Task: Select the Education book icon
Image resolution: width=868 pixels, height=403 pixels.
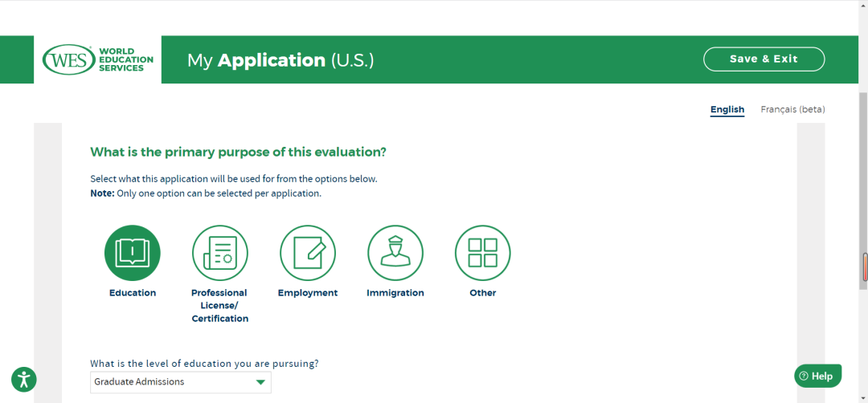Action: pos(133,253)
